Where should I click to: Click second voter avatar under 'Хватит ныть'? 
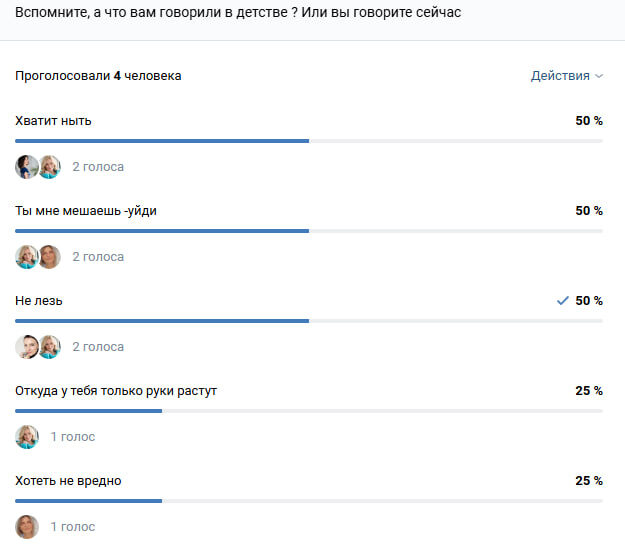pos(50,167)
